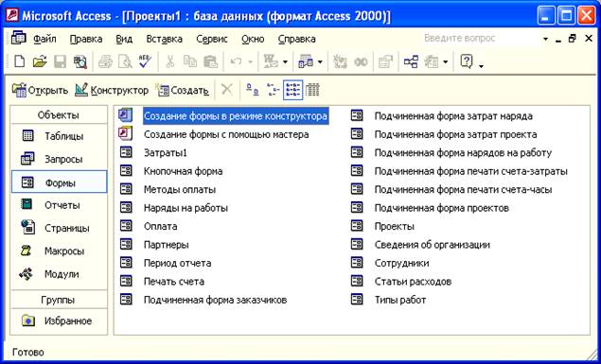The height and width of the screenshot is (364, 601).
Task: Click the Help question mark icon
Action: (x=466, y=61)
